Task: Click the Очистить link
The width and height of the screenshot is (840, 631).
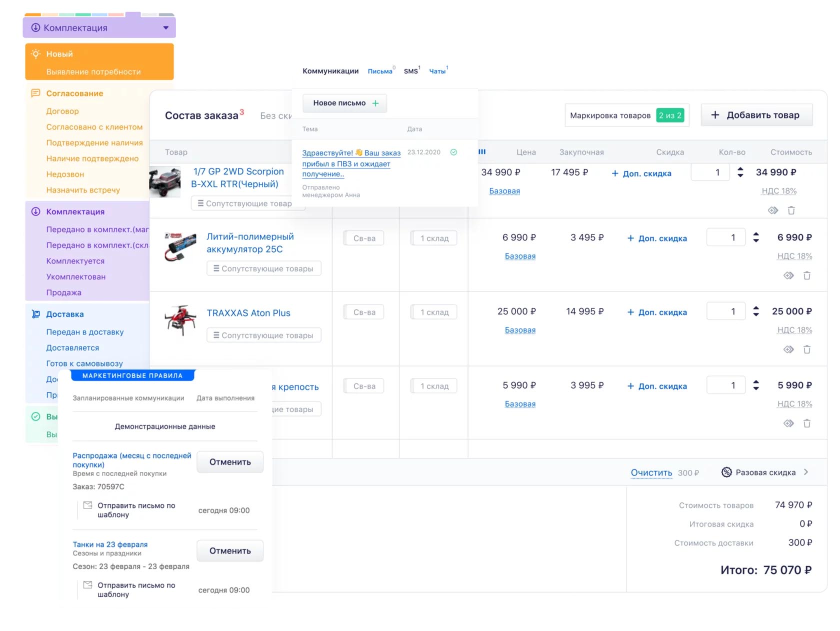Action: [x=651, y=472]
